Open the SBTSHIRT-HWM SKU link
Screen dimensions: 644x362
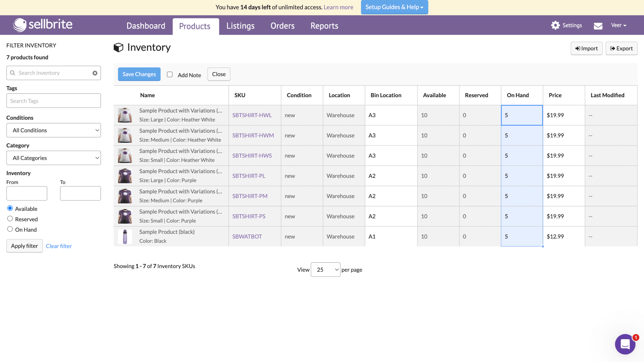[x=253, y=135]
